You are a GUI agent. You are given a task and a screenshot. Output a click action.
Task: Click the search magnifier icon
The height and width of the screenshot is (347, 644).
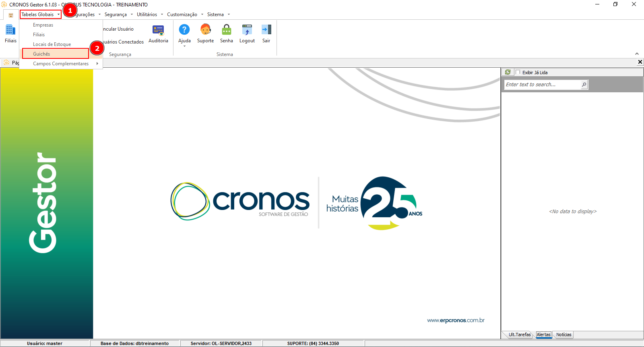[584, 85]
